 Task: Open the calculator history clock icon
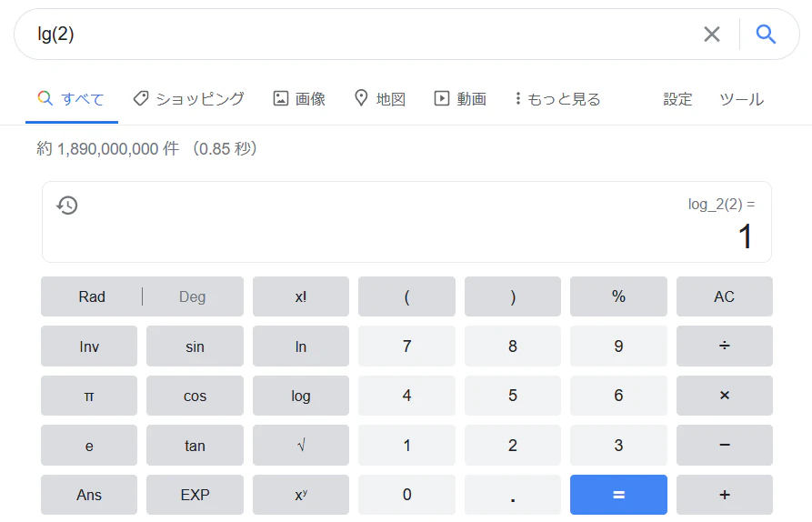(67, 206)
